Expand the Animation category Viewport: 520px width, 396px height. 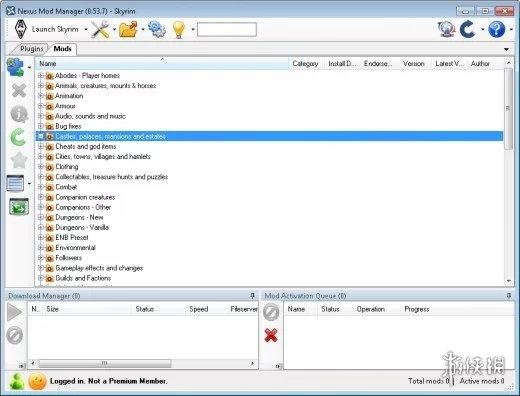tap(41, 96)
